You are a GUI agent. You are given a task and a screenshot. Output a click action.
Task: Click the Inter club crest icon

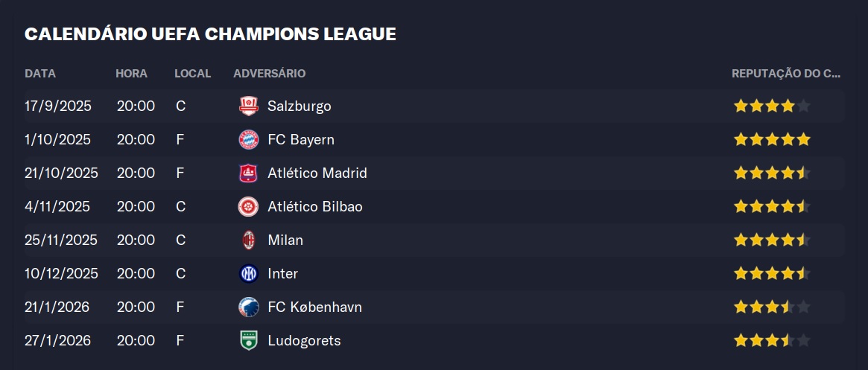click(x=248, y=273)
